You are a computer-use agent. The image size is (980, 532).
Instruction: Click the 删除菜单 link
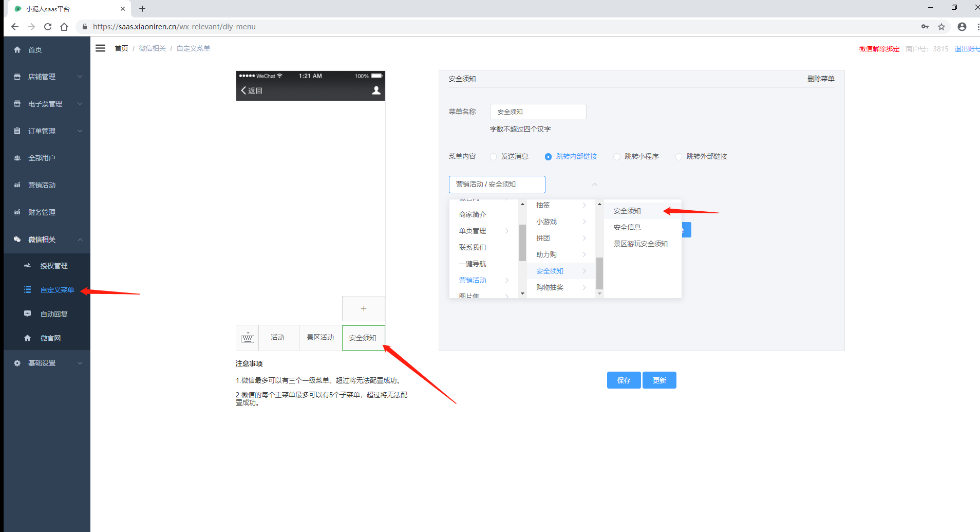(820, 79)
